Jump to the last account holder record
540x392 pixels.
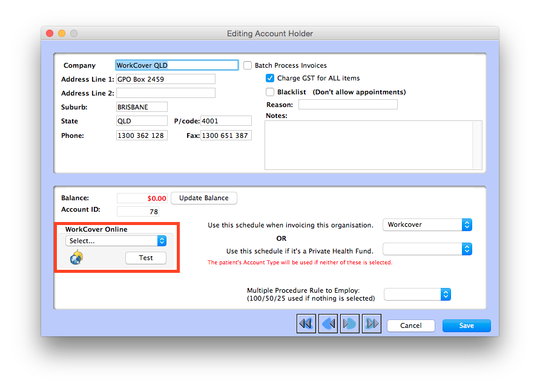(x=371, y=323)
